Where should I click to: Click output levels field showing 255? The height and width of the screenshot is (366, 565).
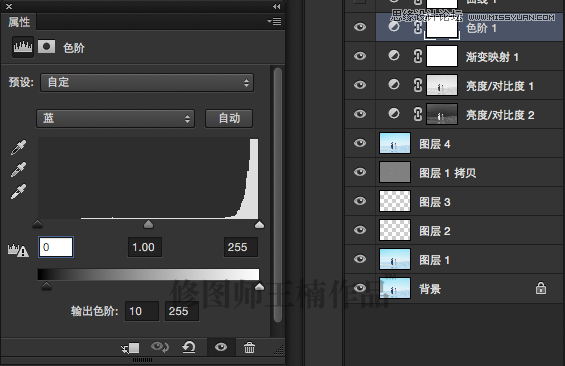182,311
